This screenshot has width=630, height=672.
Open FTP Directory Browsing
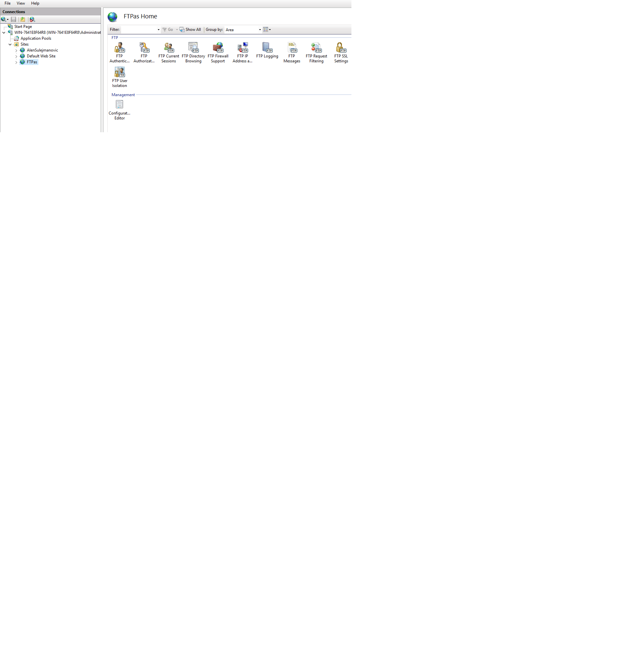[193, 52]
